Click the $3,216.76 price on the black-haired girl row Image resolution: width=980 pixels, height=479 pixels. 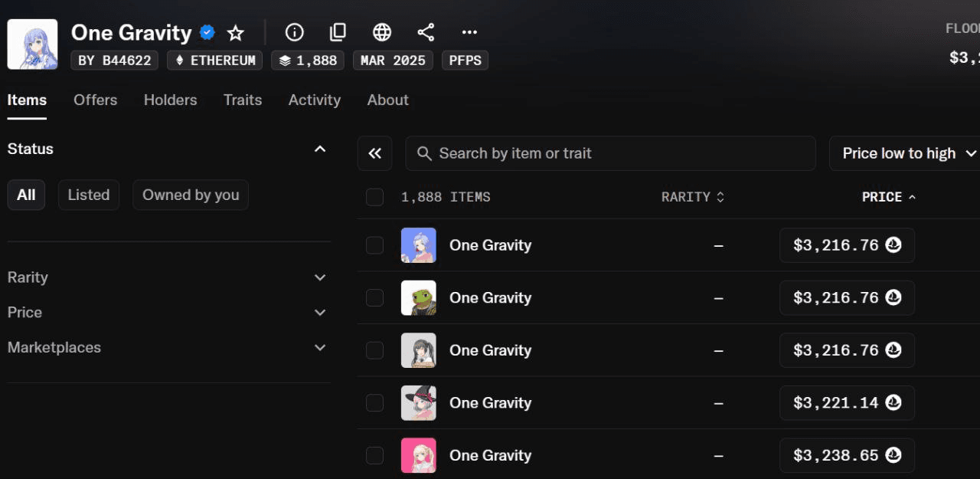(x=836, y=350)
